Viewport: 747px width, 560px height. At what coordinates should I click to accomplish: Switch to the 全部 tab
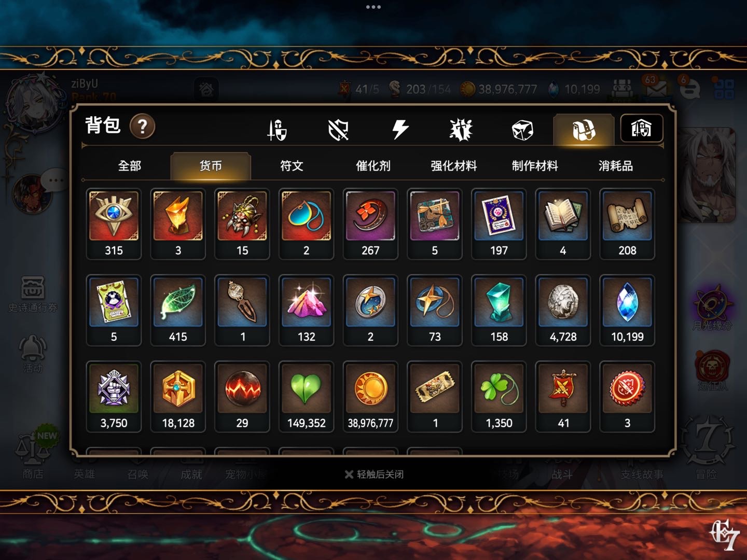click(130, 166)
